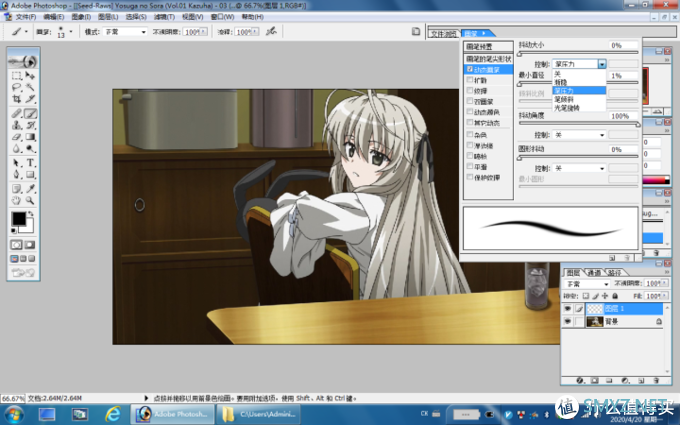The width and height of the screenshot is (680, 425).
Task: Open the Brush tool preset picker
Action: pos(19,32)
